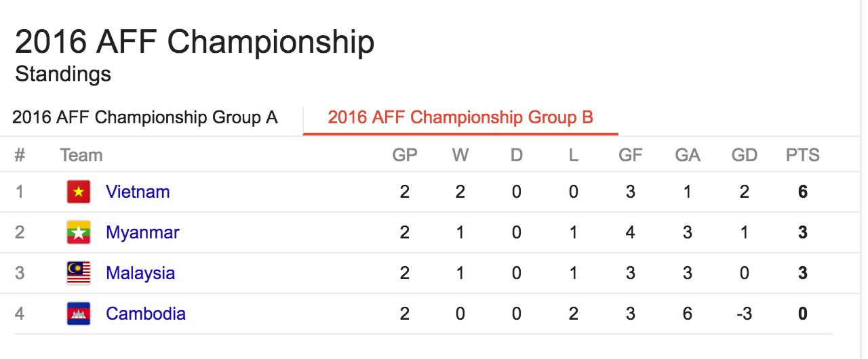
Task: Open the Cambodia team link
Action: coord(146,314)
